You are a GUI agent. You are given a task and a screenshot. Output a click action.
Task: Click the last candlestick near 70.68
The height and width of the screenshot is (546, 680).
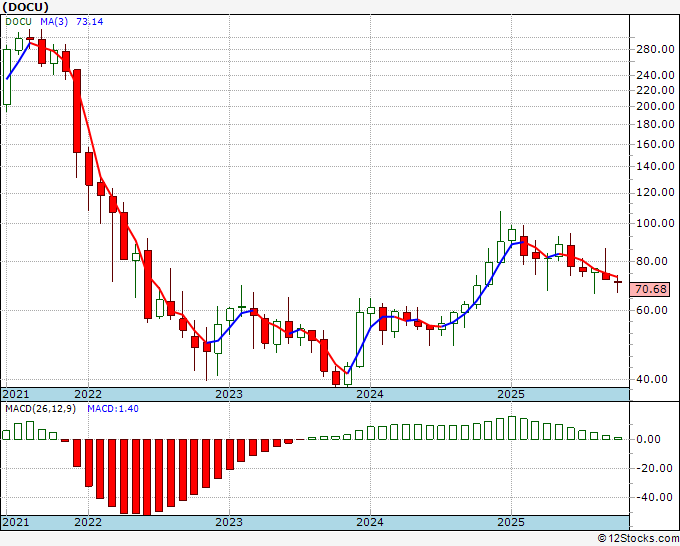click(x=618, y=282)
